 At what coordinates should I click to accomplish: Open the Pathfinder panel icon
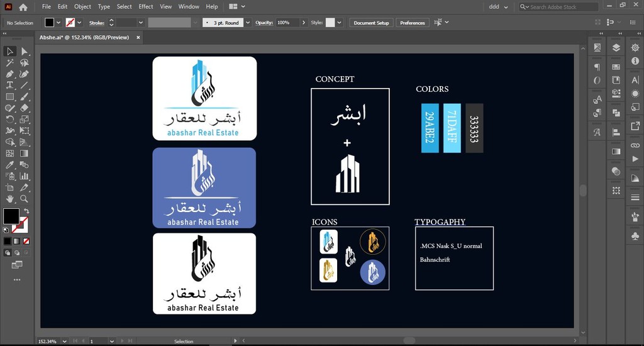[616, 113]
